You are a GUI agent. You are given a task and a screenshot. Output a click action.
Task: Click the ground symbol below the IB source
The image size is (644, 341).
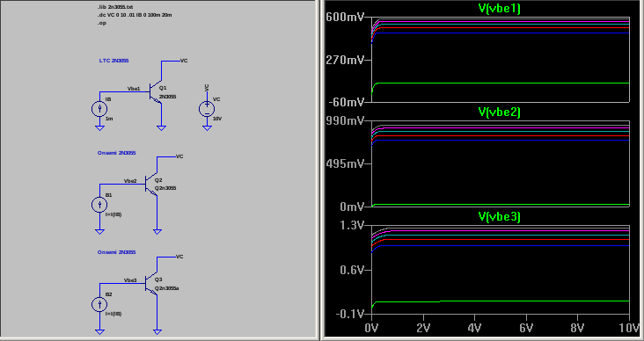click(99, 128)
